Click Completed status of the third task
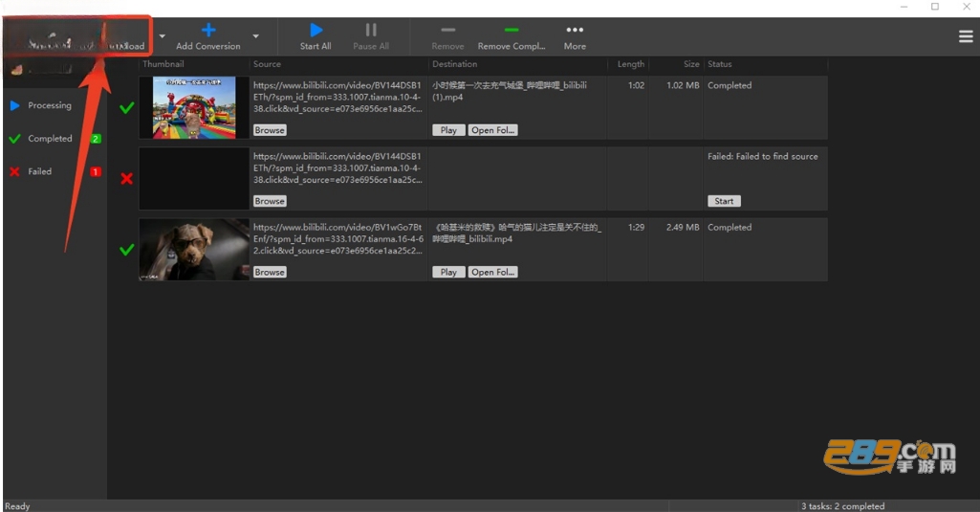980x512 pixels. pos(730,227)
